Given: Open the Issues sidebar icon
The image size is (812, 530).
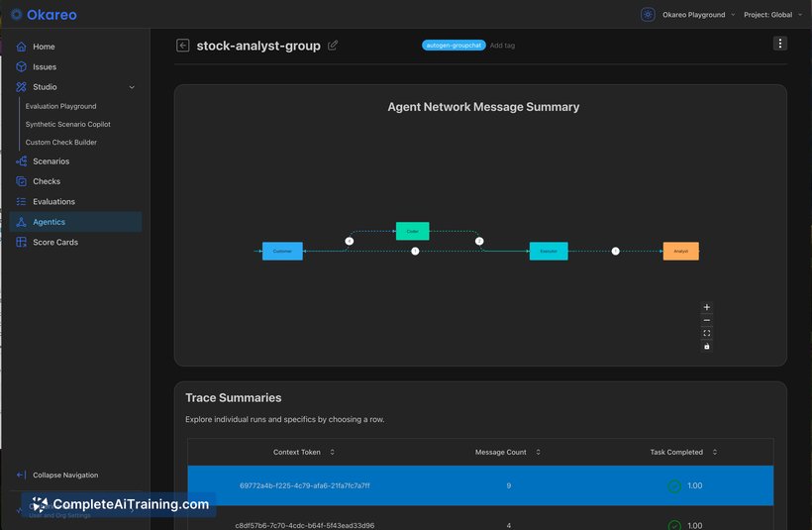Looking at the screenshot, I should [x=21, y=66].
